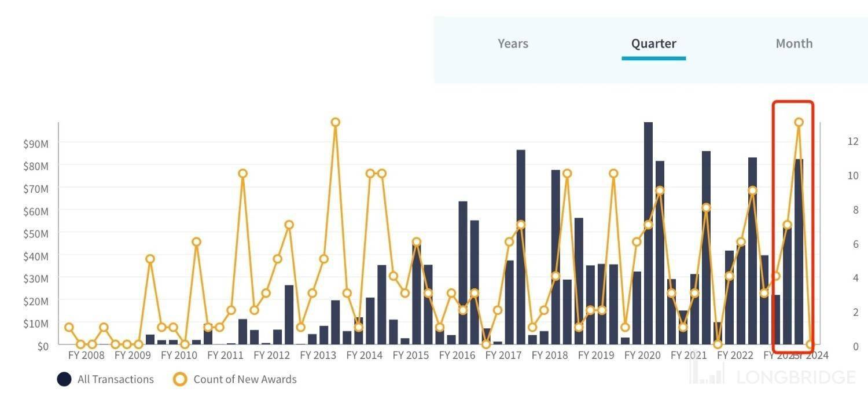
Task: Click the tallest dark bar in FY 2020
Action: pos(648,232)
